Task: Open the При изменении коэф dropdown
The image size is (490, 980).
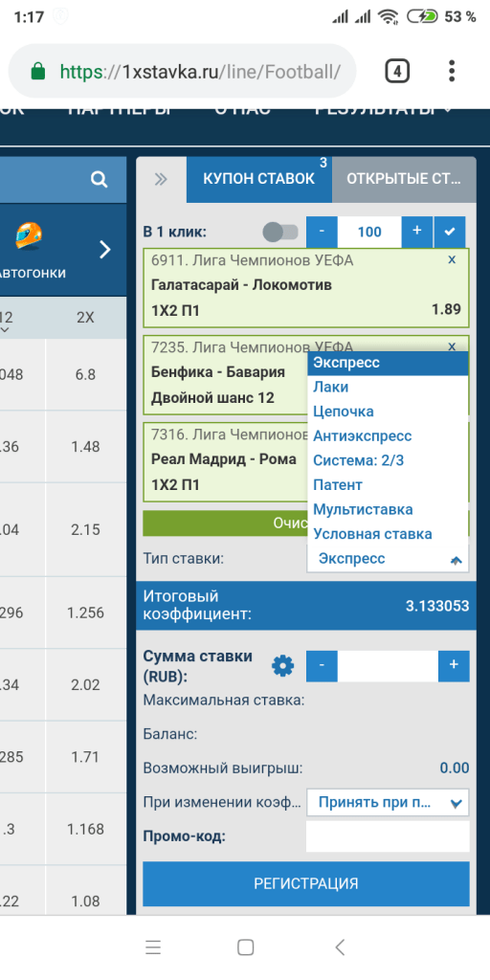Action: [388, 803]
